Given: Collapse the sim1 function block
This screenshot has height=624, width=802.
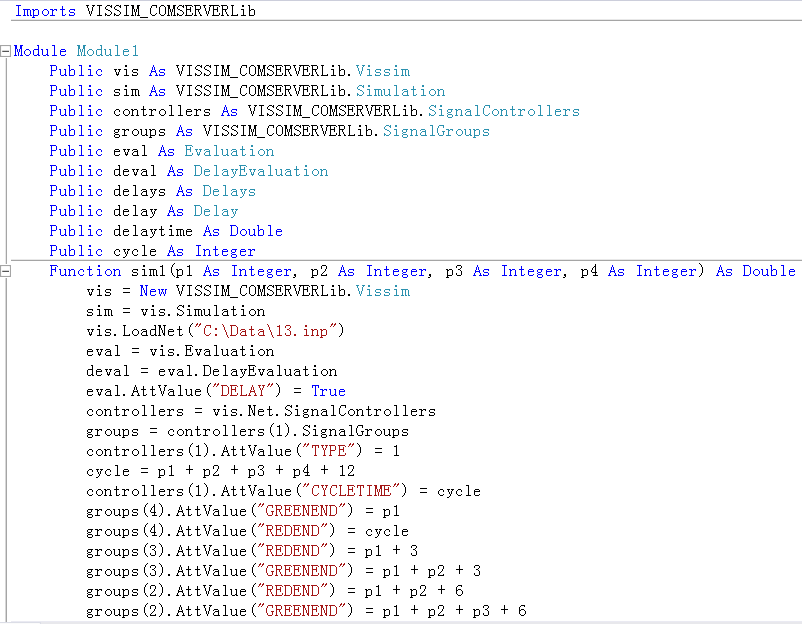Looking at the screenshot, I should point(6,271).
